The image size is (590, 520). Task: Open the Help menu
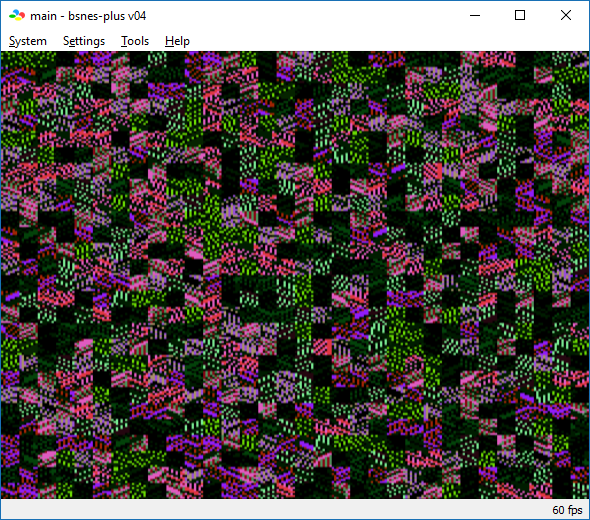[x=177, y=41]
